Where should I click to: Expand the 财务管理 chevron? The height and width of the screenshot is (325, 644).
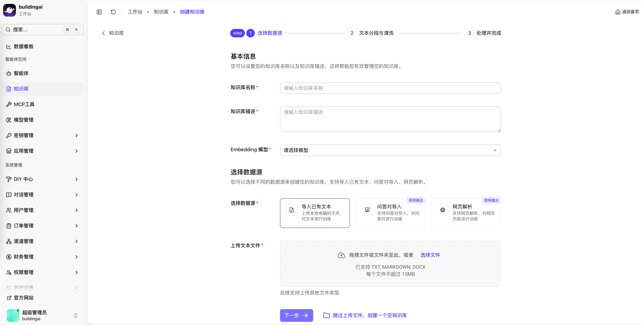pos(77,257)
